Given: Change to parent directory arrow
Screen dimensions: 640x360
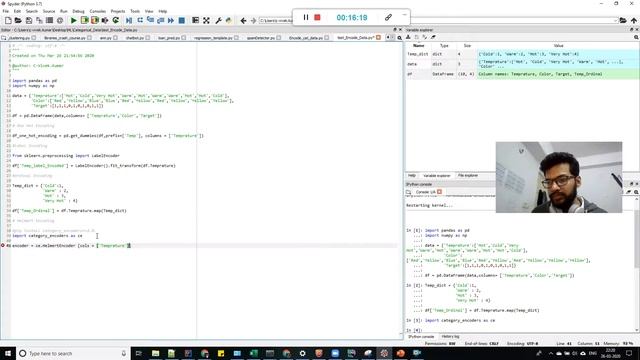Looking at the screenshot, I should 633,20.
